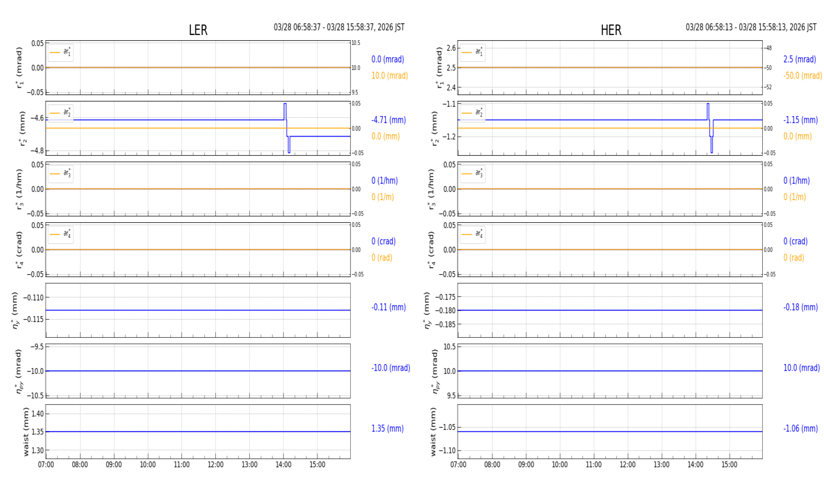The height and width of the screenshot is (504, 824).
Task: Click the LER panel title
Action: pyautogui.click(x=198, y=30)
